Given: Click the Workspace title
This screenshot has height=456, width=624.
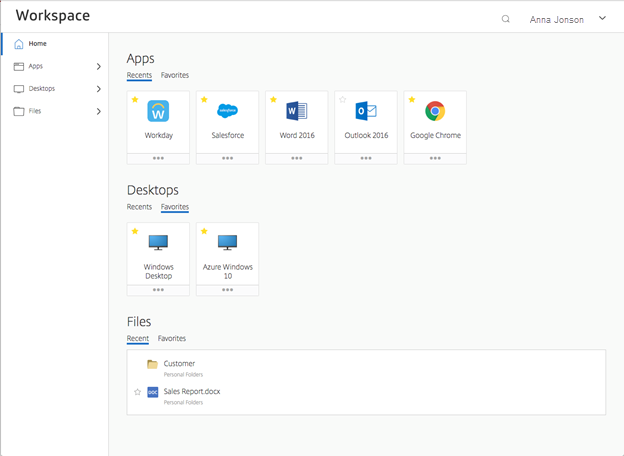Looking at the screenshot, I should coord(53,16).
